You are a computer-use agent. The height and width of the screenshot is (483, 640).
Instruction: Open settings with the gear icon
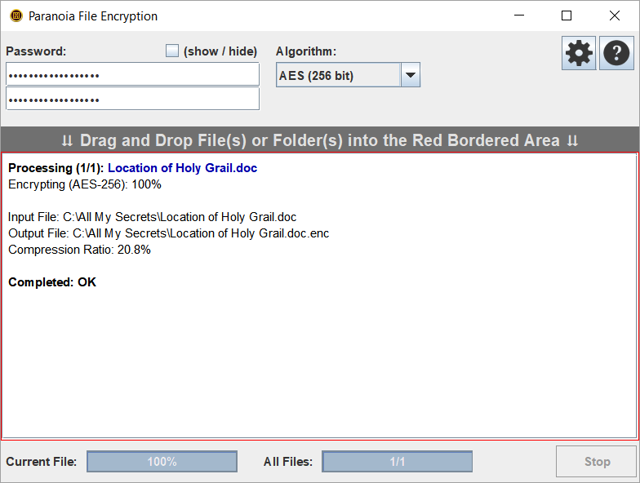578,53
